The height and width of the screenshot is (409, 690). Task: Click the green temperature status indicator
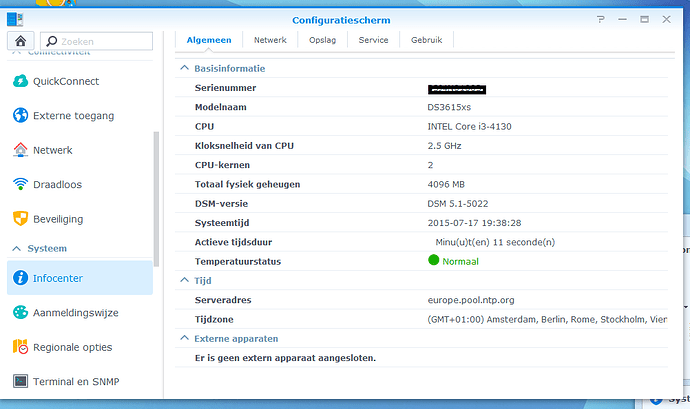click(x=433, y=260)
